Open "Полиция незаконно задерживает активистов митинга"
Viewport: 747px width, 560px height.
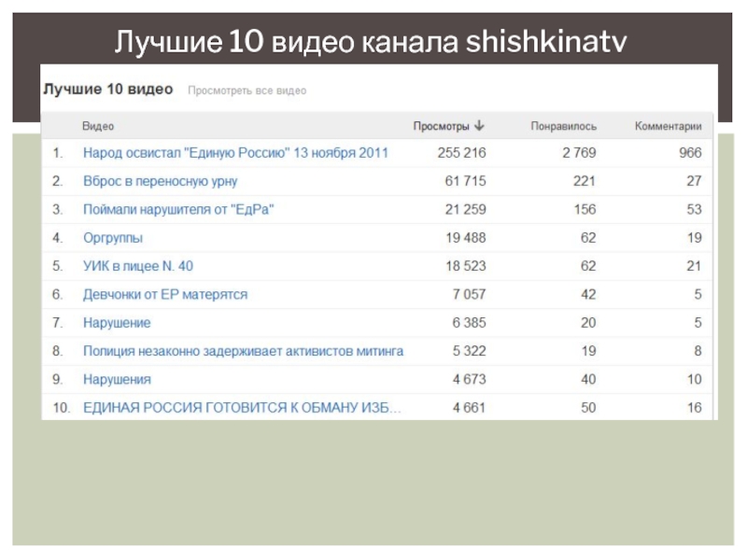243,351
